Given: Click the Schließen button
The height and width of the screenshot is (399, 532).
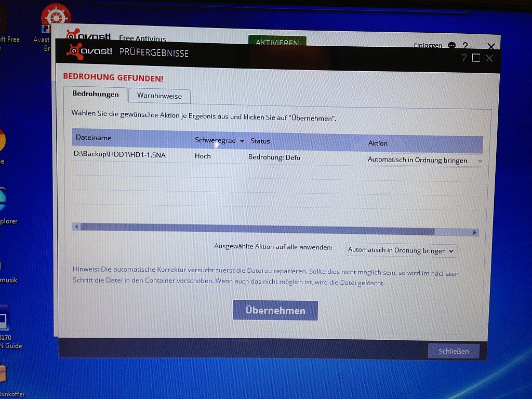Looking at the screenshot, I should (453, 351).
